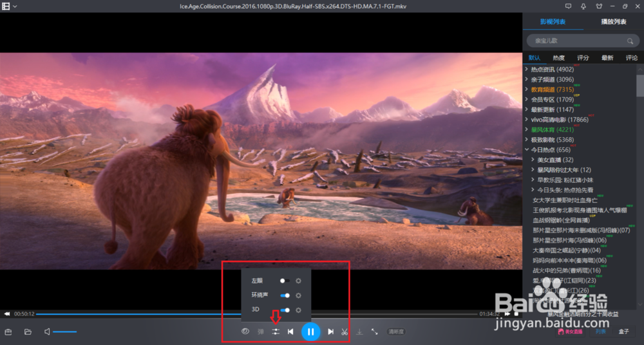Open file using the folder icon
This screenshot has height=345, width=644.
tap(28, 332)
